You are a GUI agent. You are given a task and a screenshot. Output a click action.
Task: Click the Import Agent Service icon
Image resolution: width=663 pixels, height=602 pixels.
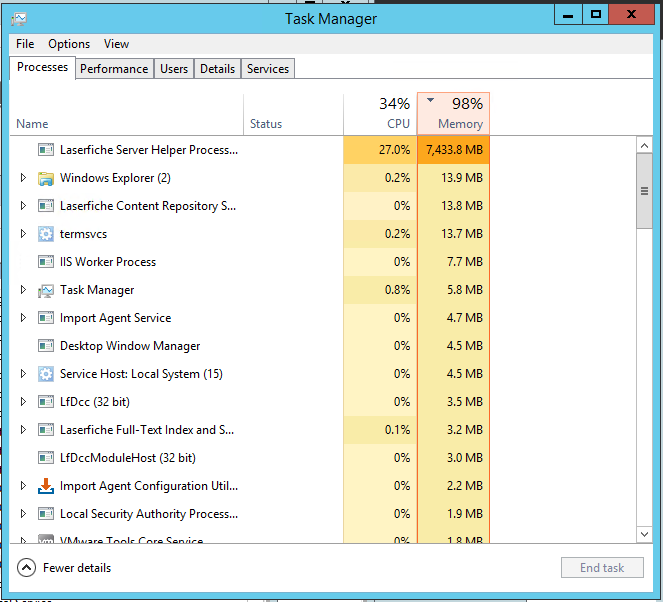46,318
